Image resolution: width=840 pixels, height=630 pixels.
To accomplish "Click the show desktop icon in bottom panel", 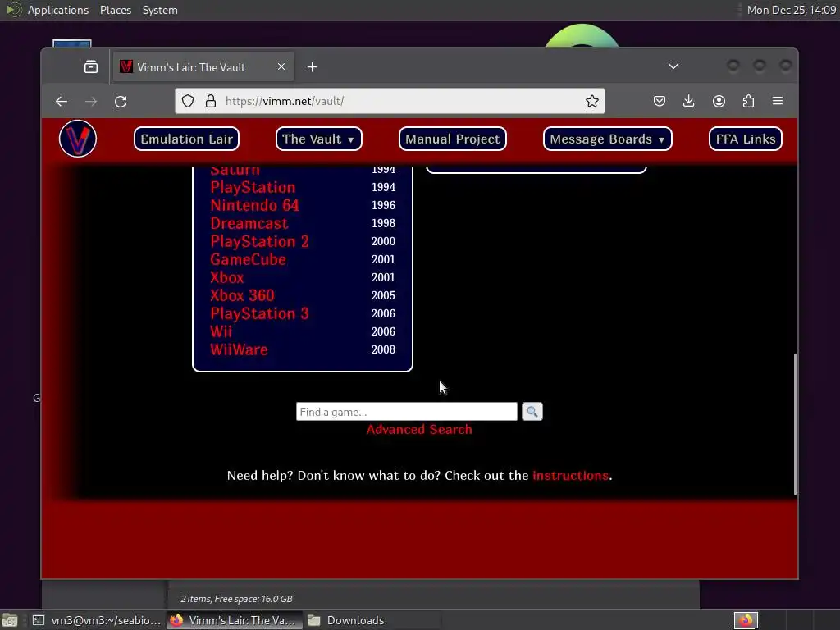I will 10,620.
